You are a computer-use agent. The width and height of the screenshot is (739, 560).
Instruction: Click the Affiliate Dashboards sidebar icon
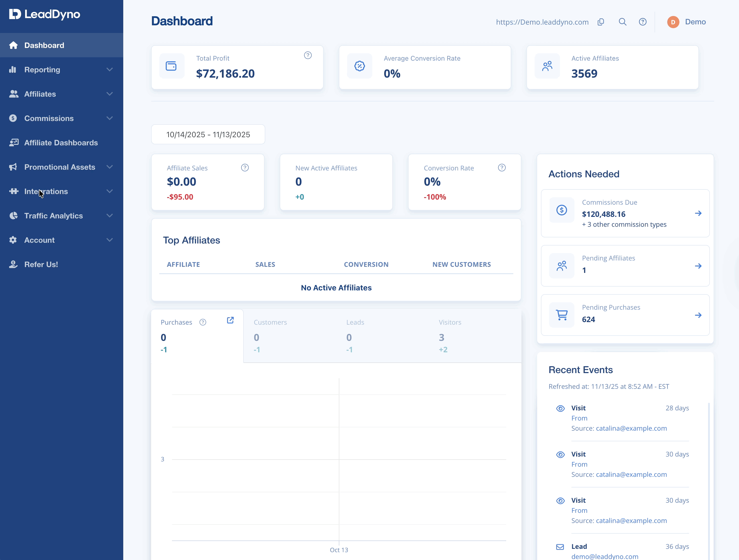click(14, 143)
